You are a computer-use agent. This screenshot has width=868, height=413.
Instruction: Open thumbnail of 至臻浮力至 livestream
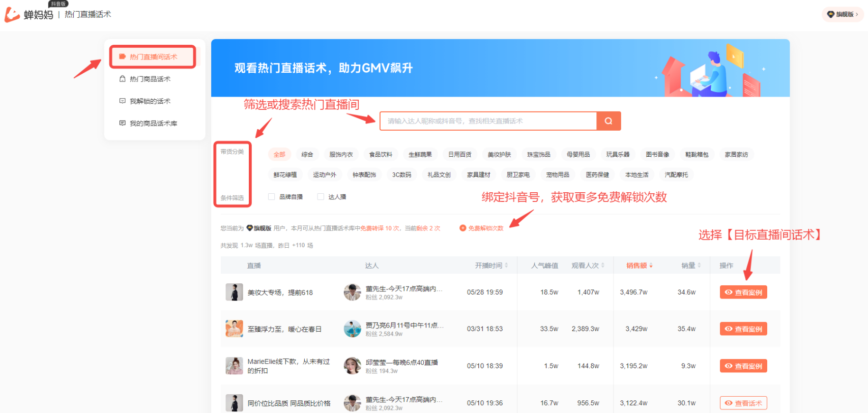pos(234,329)
